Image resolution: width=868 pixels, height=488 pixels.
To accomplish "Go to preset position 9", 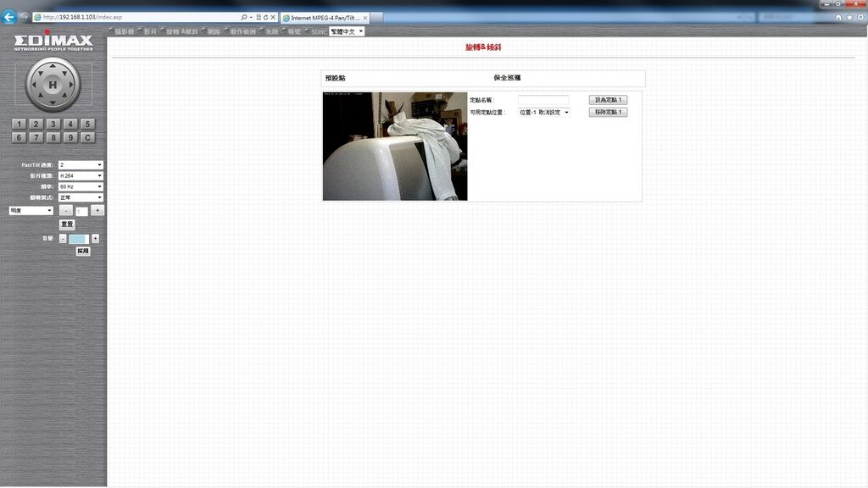I will pyautogui.click(x=70, y=137).
